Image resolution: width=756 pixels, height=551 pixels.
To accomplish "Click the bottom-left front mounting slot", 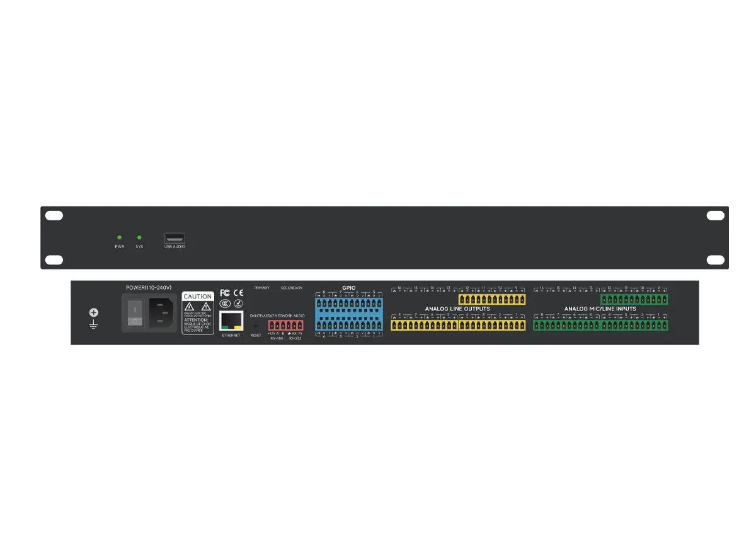I will 54,259.
